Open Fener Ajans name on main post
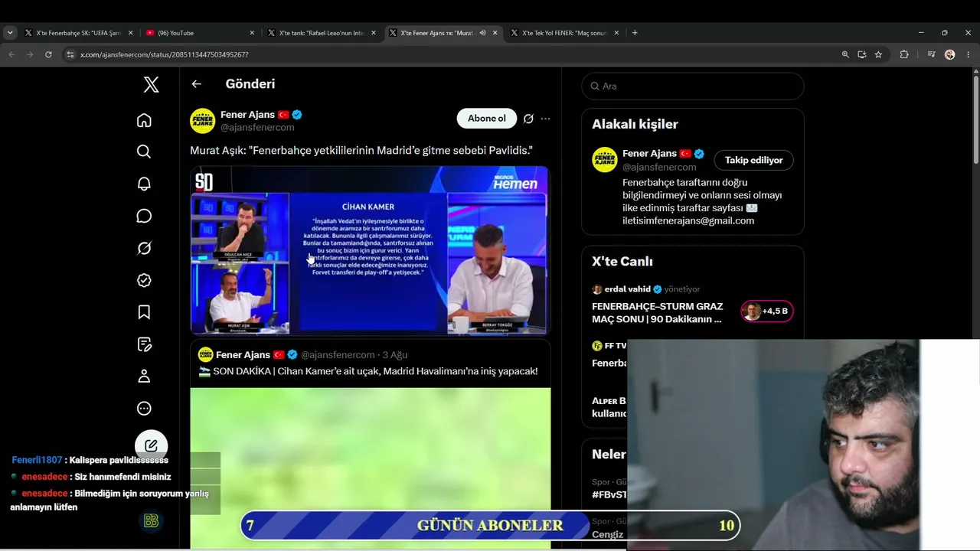 [x=247, y=115]
